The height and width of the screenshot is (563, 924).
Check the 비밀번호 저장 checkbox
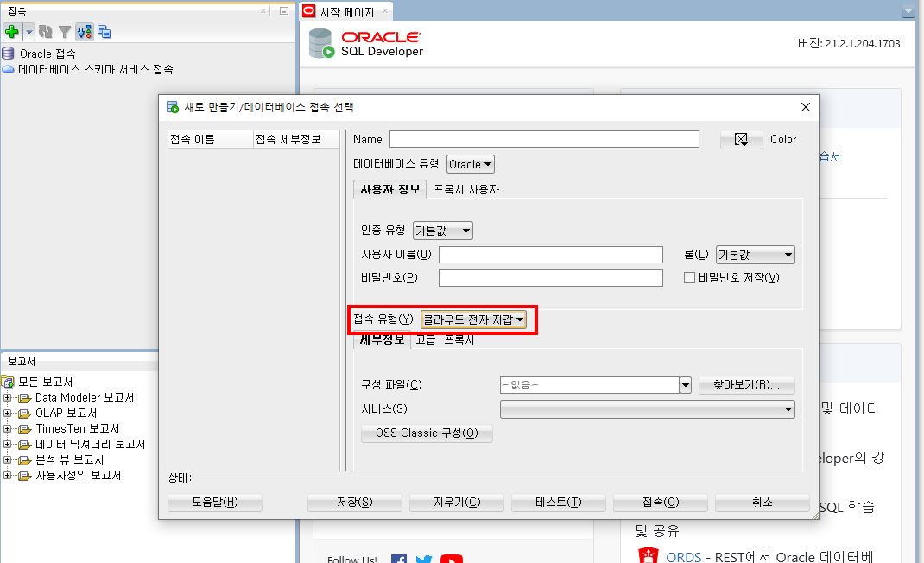[689, 278]
